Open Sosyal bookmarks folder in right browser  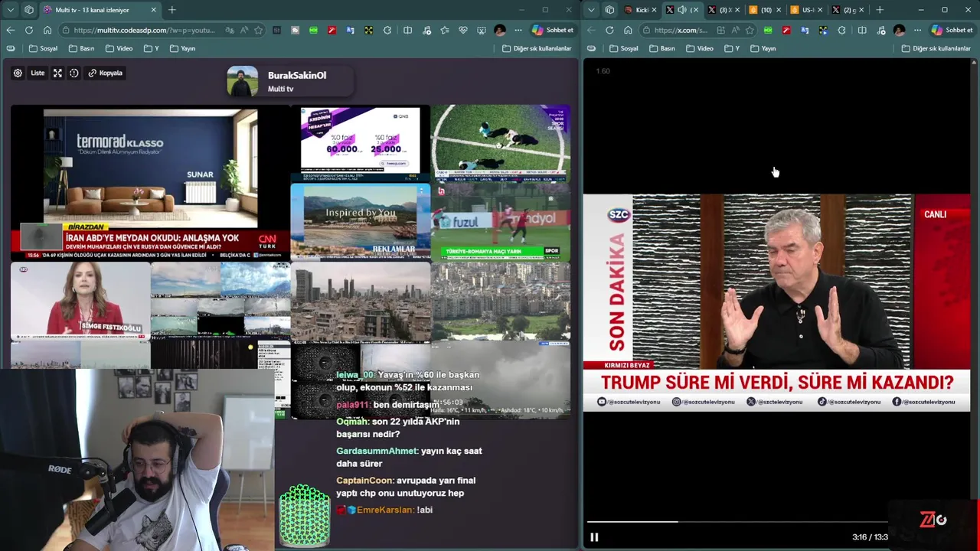tap(623, 48)
